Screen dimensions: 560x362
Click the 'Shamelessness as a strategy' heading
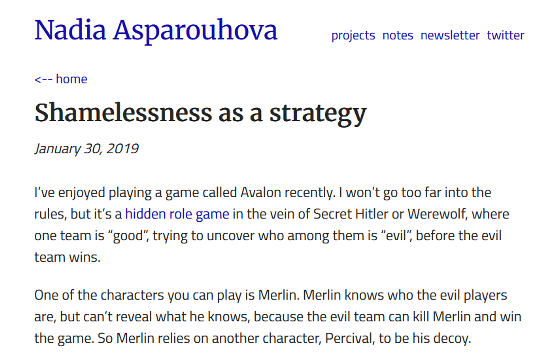(200, 113)
